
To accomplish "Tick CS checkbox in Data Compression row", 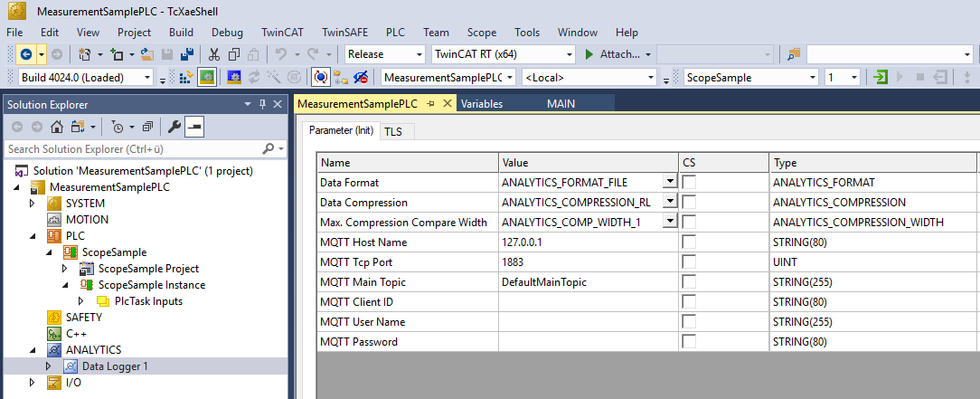I will point(689,203).
